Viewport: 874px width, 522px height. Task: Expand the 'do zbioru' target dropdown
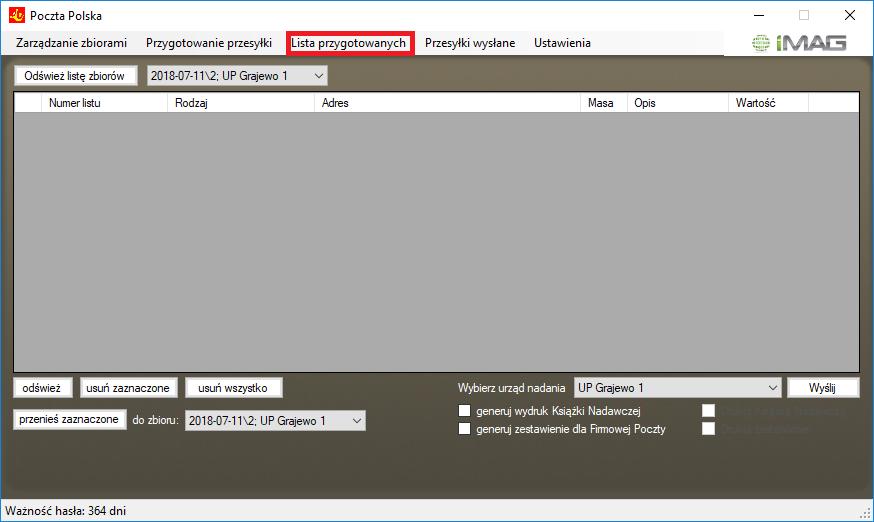(x=275, y=420)
